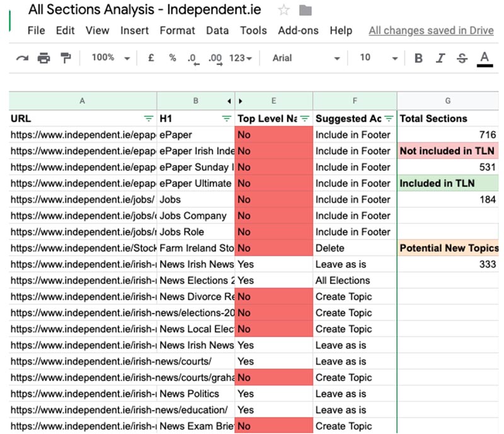
Task: Click the redo arrow icon
Action: [23, 58]
